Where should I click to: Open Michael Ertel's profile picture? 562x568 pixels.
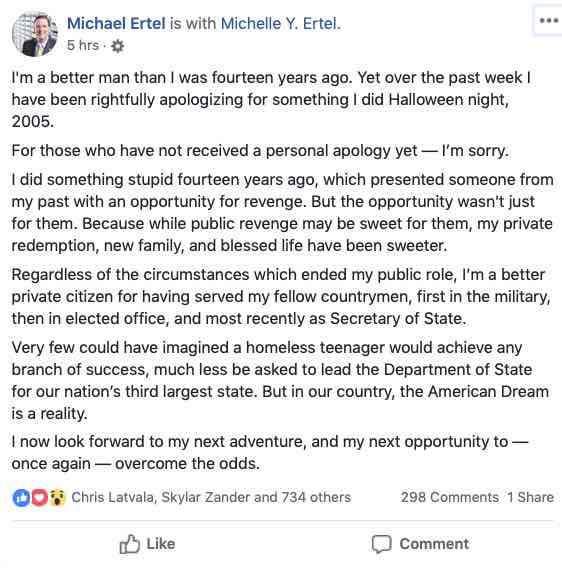coord(35,34)
